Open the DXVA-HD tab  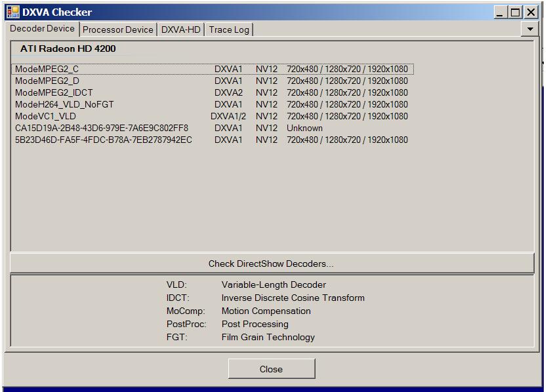tap(180, 30)
